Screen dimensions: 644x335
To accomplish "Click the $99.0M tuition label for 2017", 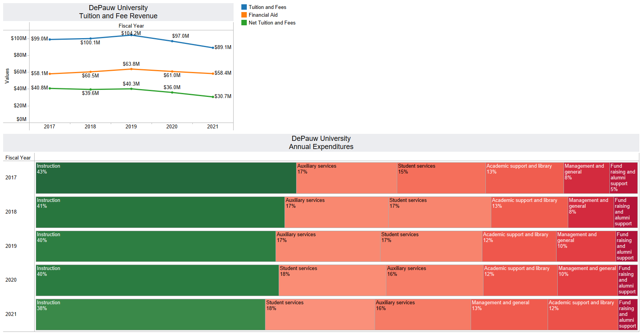I will click(x=39, y=39).
